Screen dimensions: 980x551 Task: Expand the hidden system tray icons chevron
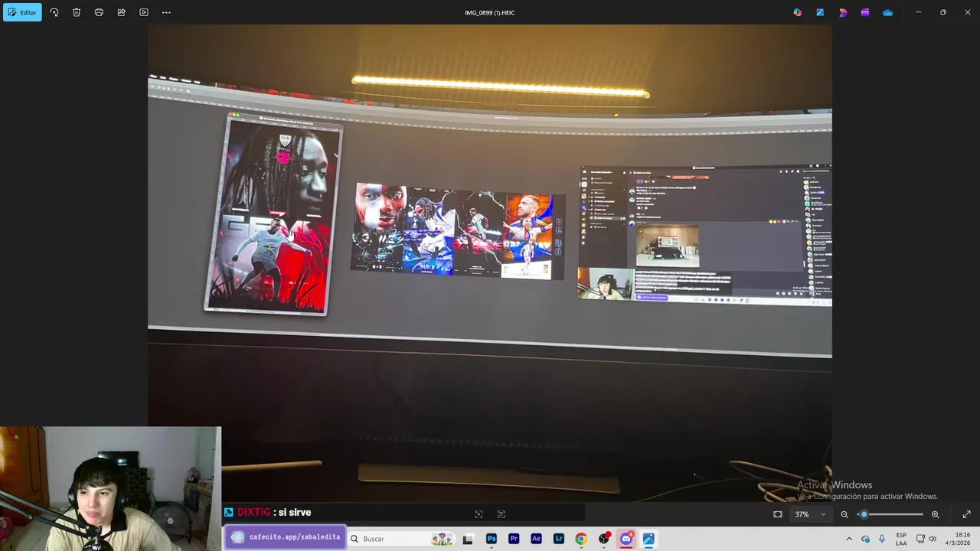click(848, 539)
